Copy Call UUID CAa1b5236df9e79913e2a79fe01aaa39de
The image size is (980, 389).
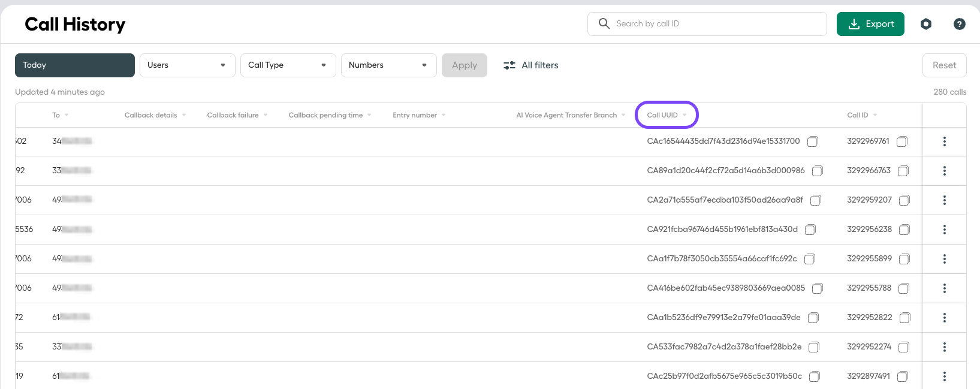[813, 318]
